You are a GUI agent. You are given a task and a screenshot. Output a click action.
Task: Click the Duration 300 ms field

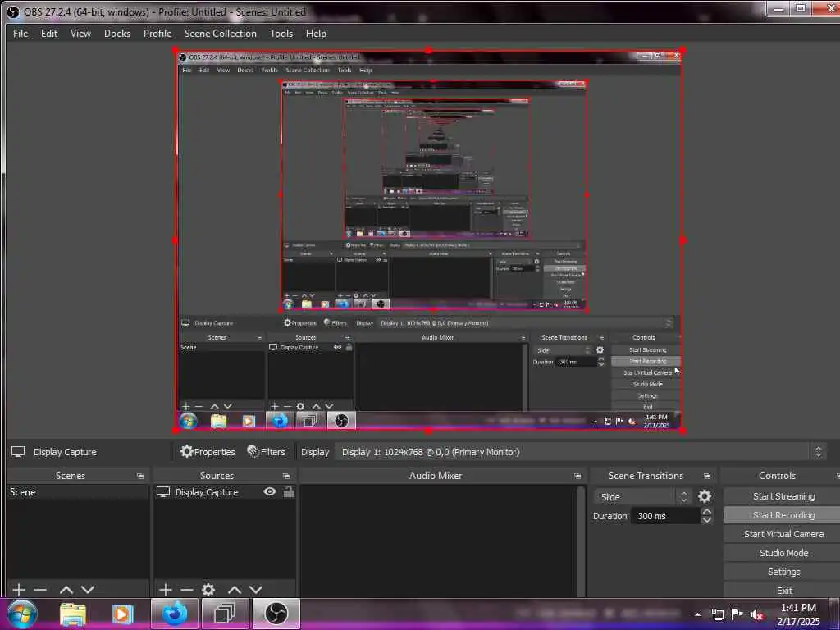(x=665, y=516)
